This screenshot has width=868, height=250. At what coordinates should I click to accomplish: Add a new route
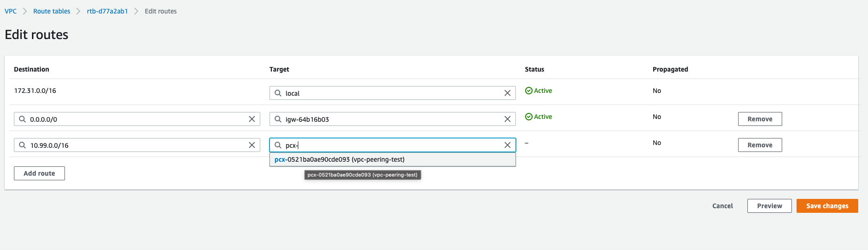coord(39,173)
